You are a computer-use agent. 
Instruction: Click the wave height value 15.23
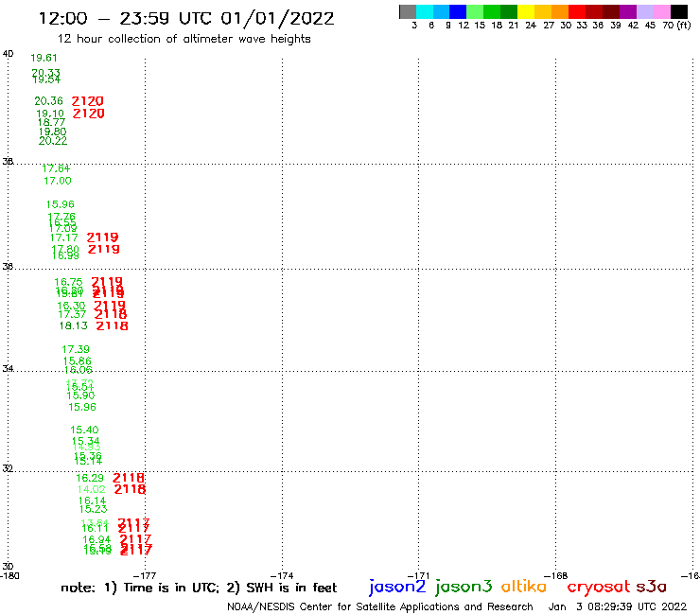[94, 509]
